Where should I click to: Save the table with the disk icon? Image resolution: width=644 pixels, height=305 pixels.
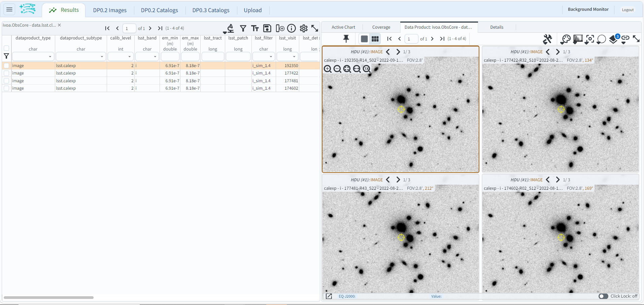(x=267, y=28)
